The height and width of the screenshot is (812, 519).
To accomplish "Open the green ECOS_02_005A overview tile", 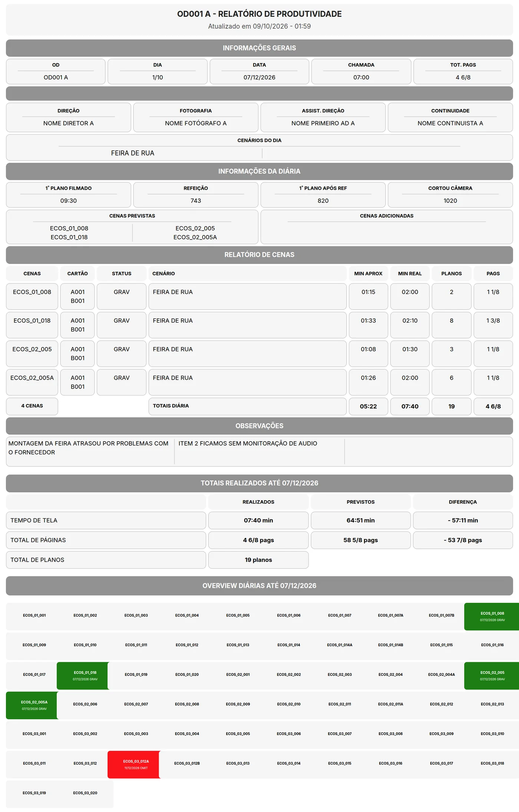I will [32, 705].
